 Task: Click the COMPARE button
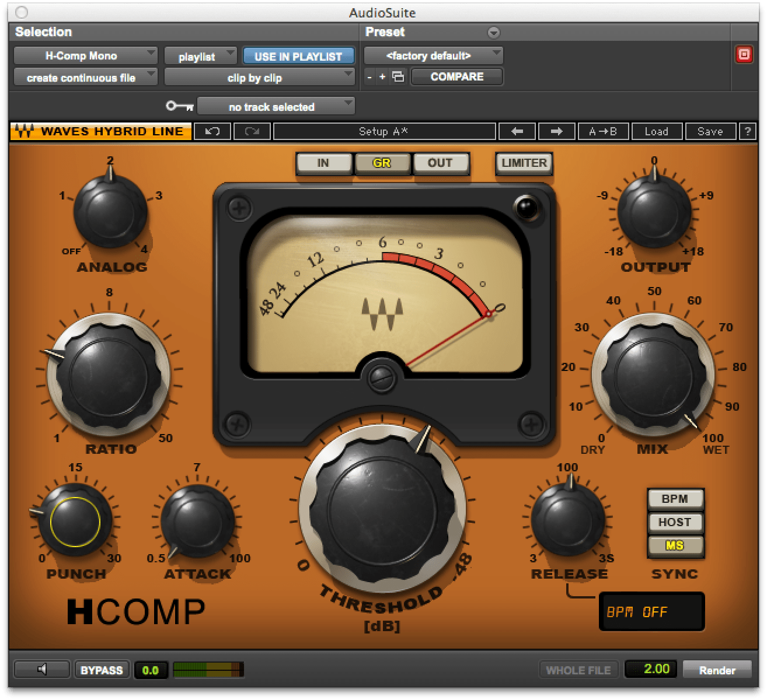point(456,77)
